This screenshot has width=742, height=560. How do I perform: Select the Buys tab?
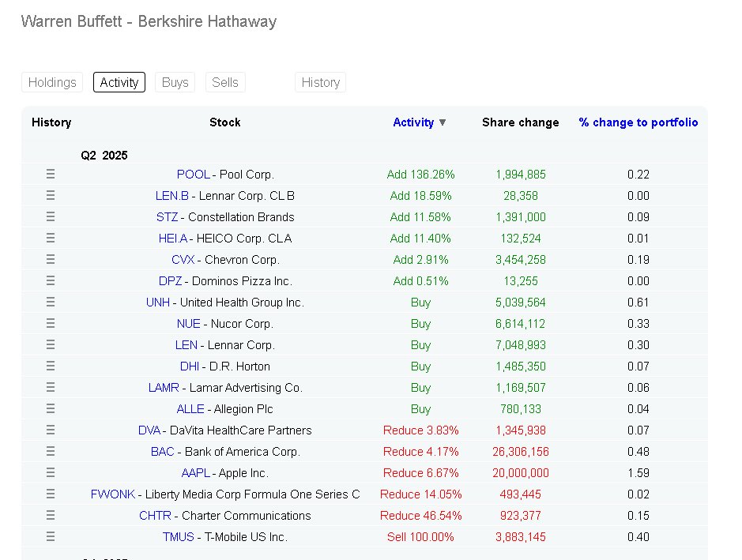175,82
